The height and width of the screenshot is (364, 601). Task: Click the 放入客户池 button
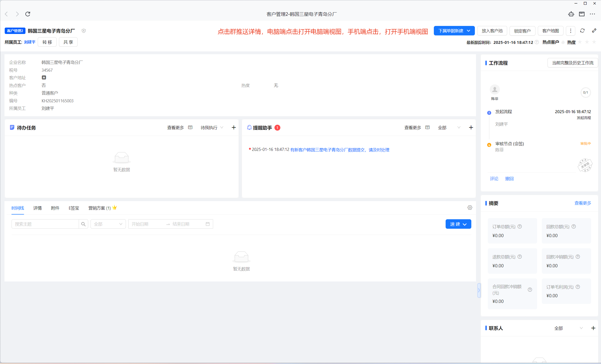(492, 31)
